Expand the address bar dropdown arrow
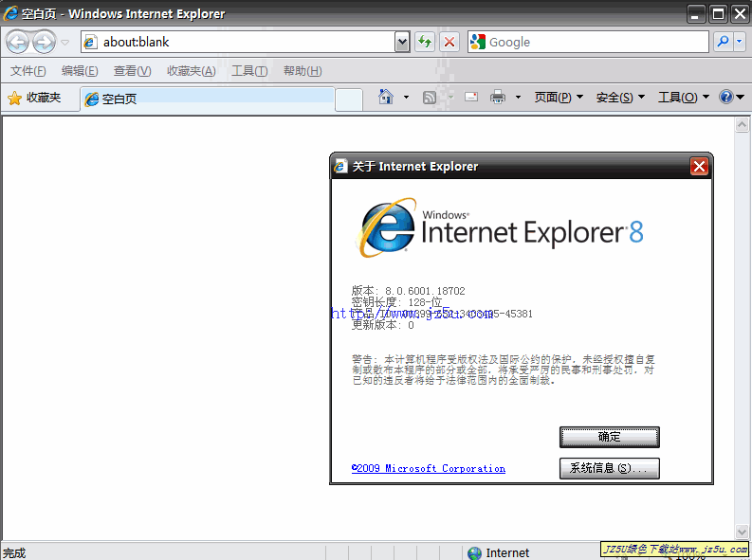This screenshot has width=752, height=560. pos(402,42)
